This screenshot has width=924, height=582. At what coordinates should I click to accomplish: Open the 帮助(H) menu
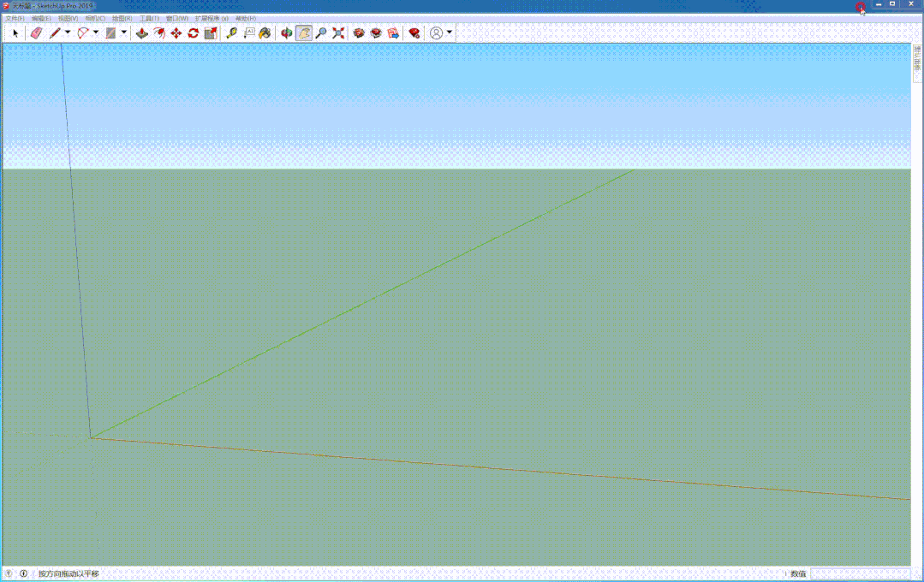(x=245, y=18)
